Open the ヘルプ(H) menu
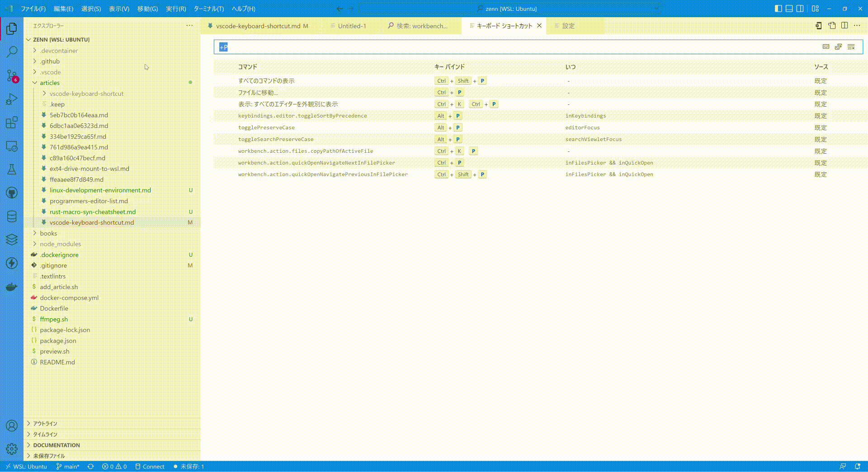 coord(243,9)
